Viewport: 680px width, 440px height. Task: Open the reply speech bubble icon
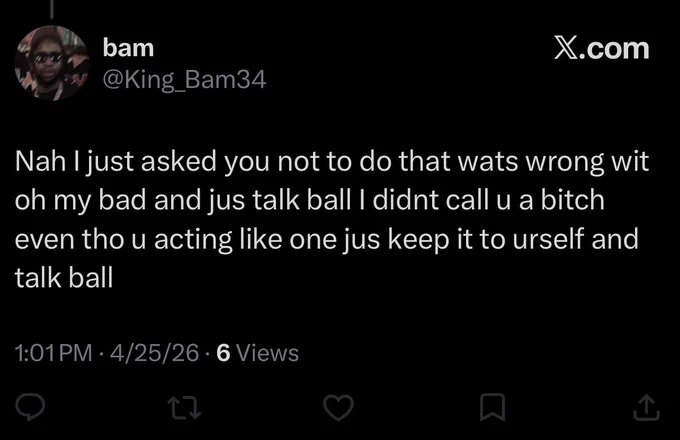[x=30, y=407]
